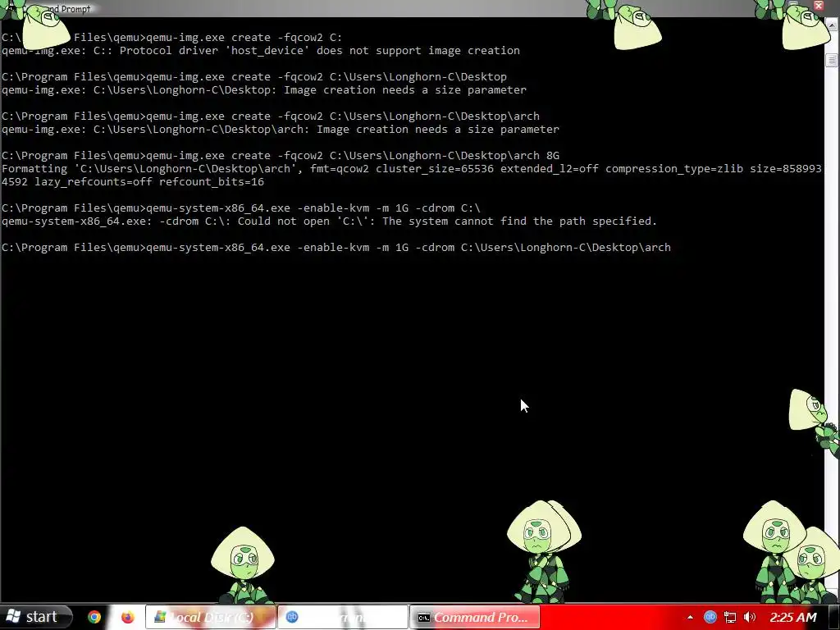Image resolution: width=840 pixels, height=630 pixels.
Task: Switch to the Local Disk (C:) window
Action: tap(211, 617)
